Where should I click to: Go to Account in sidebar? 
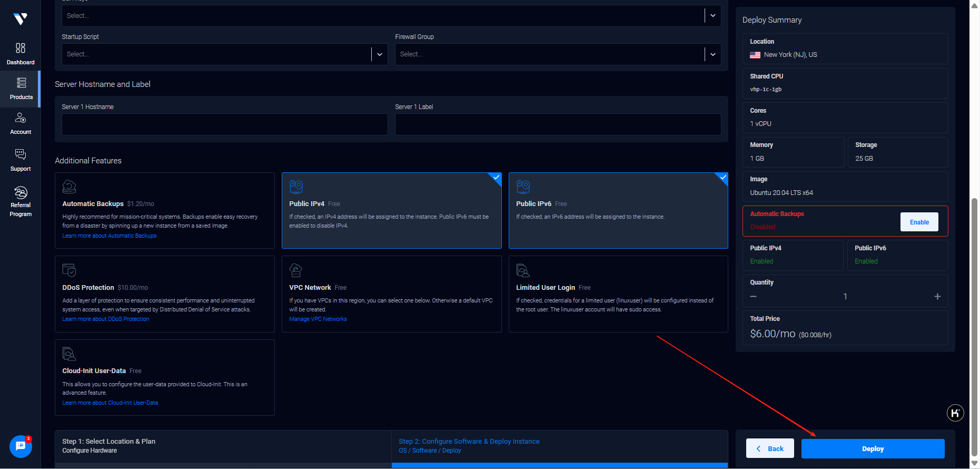pyautogui.click(x=21, y=123)
